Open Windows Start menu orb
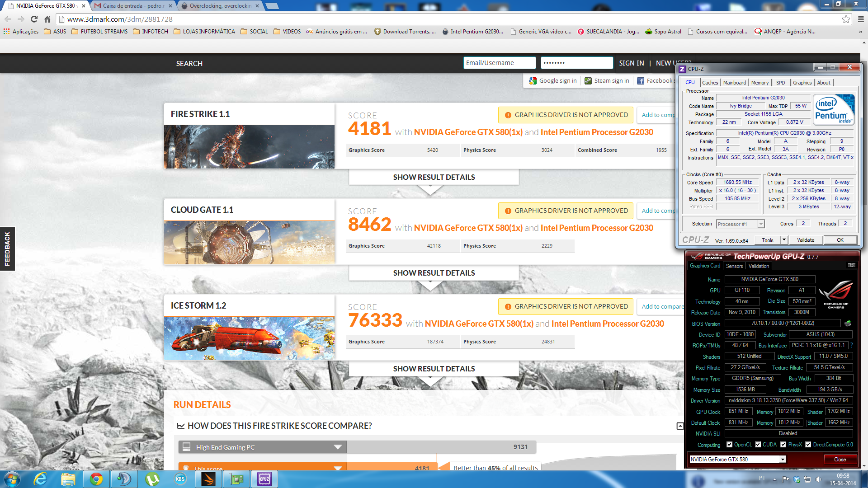Image resolution: width=868 pixels, height=488 pixels. click(x=11, y=479)
